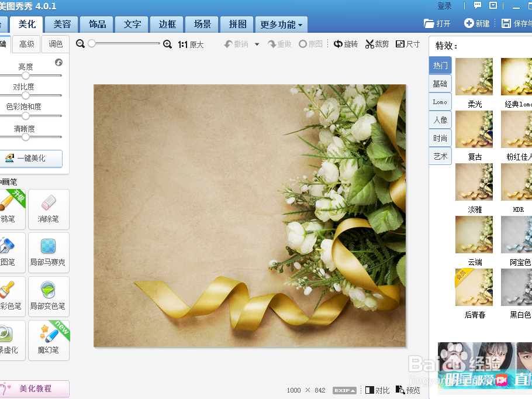Adjust the 亮度 brightness slider
This screenshot has height=399, width=532.
coord(25,75)
